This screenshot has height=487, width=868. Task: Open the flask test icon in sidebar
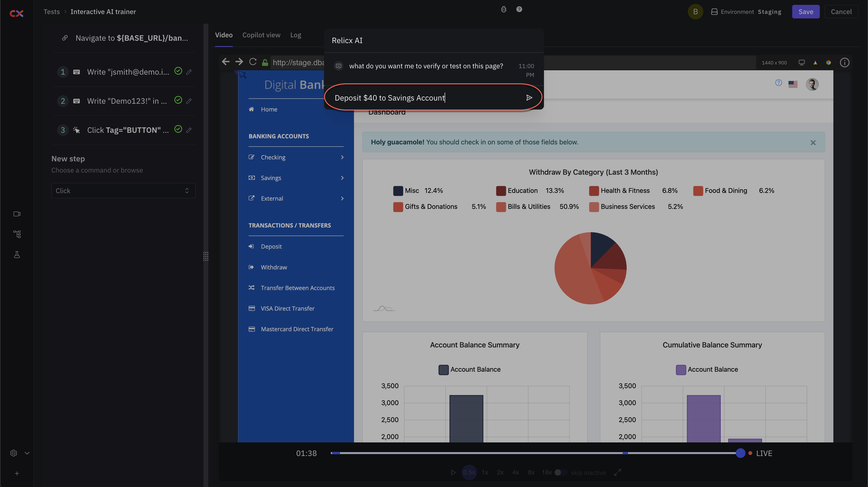(17, 255)
